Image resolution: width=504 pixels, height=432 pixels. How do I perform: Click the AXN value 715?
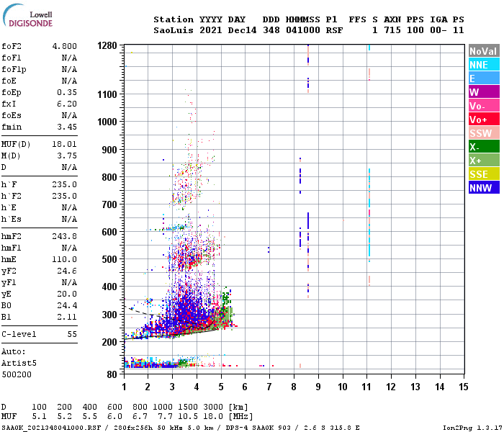pos(392,30)
